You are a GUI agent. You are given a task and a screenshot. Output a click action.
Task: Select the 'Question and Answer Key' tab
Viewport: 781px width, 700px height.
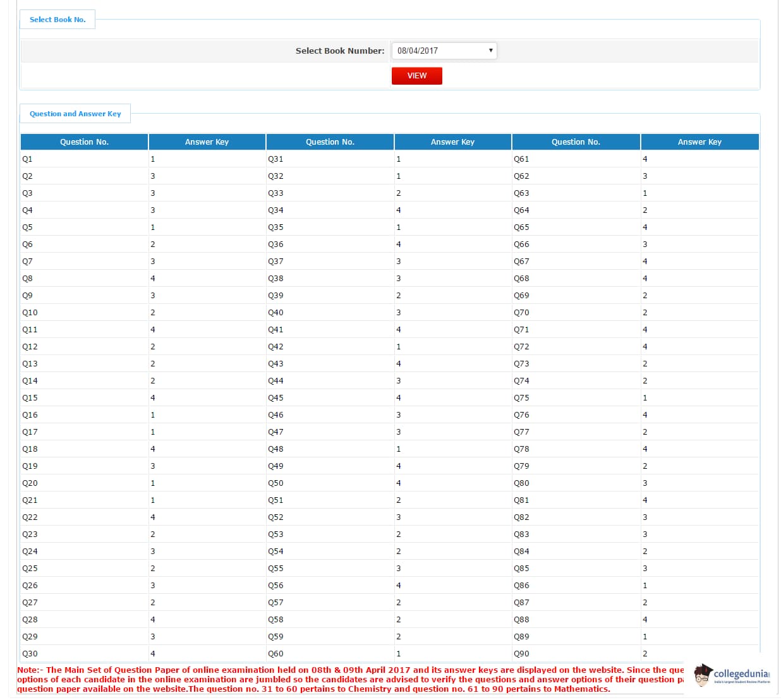75,114
